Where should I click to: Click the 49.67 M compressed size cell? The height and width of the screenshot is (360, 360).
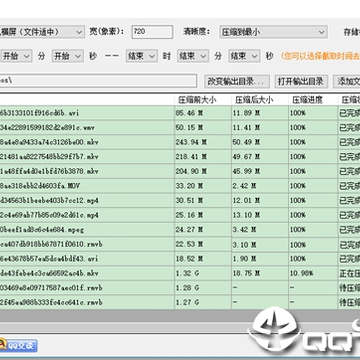tap(260, 157)
